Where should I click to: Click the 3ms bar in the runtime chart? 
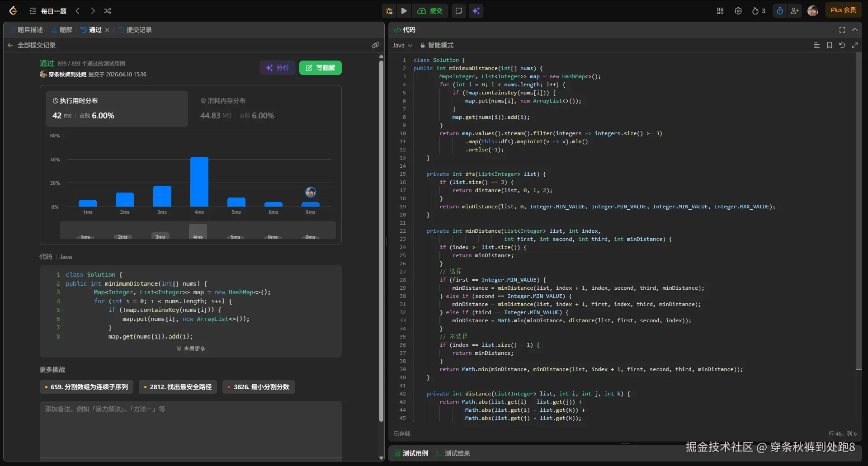162,196
